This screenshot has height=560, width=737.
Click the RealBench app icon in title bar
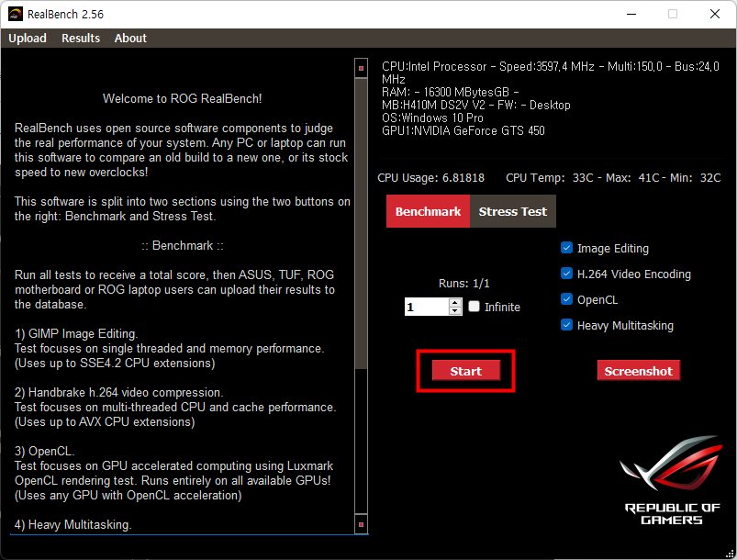click(16, 14)
